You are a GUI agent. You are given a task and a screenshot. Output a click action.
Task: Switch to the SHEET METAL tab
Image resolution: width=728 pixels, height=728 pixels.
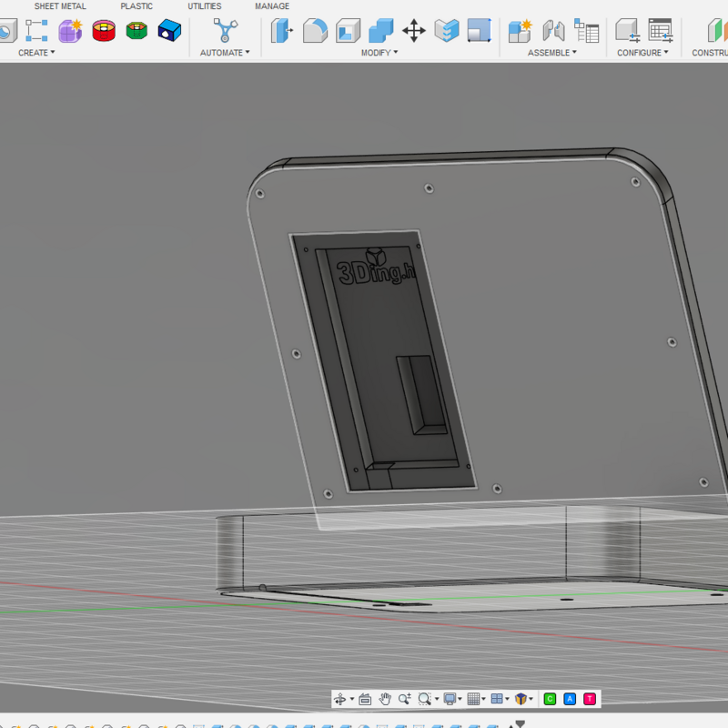(x=60, y=6)
